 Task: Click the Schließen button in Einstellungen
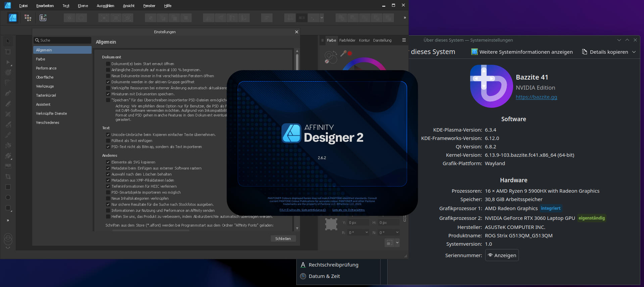click(x=283, y=239)
